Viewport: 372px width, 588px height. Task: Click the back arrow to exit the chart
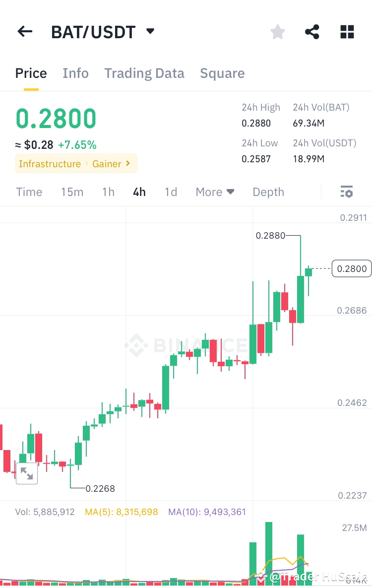pyautogui.click(x=24, y=31)
